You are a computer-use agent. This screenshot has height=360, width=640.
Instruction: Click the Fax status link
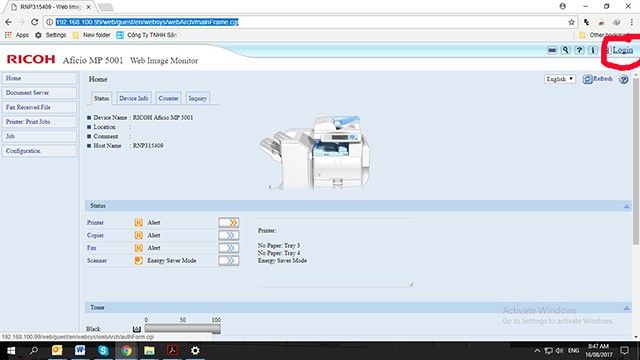pyautogui.click(x=91, y=248)
